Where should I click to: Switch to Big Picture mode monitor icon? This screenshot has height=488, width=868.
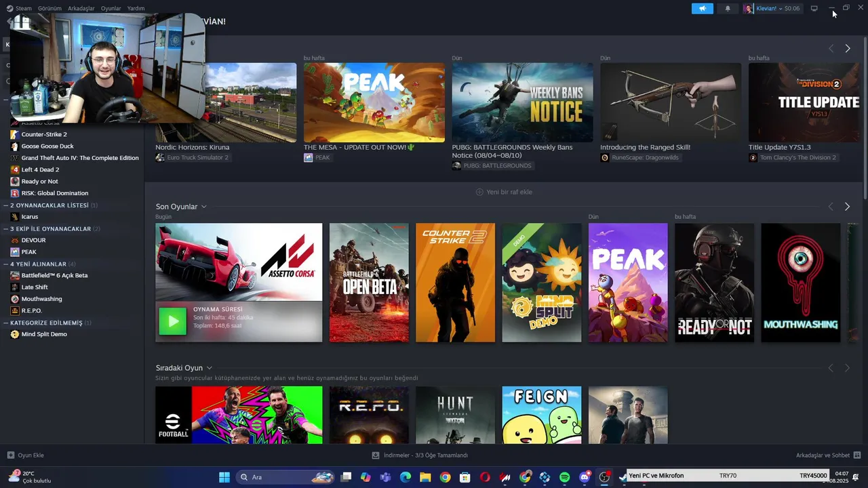(814, 8)
